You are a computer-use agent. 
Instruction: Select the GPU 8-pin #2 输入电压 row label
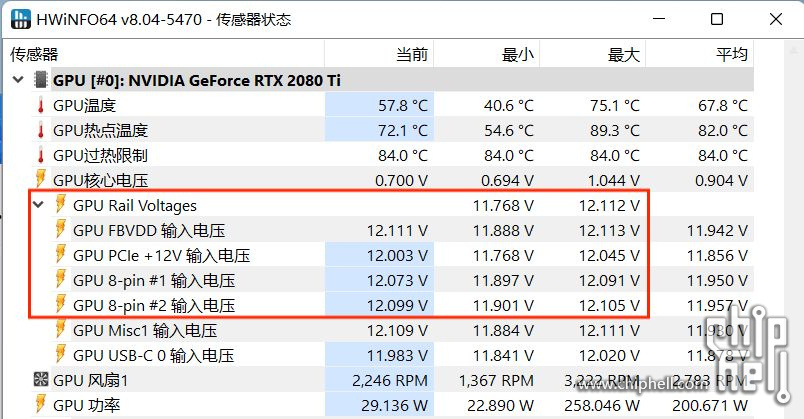(154, 306)
